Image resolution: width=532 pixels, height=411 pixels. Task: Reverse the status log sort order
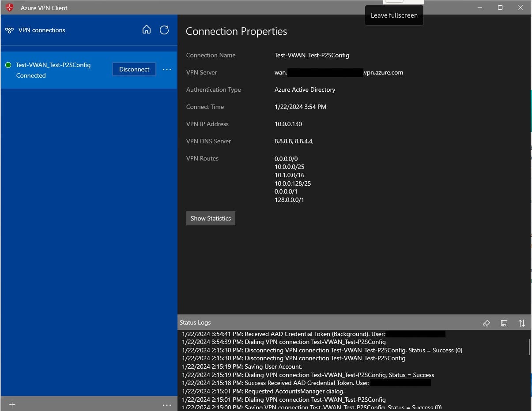522,323
